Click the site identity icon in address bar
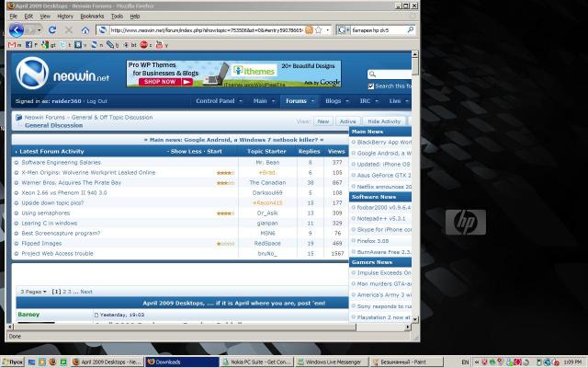 102,30
